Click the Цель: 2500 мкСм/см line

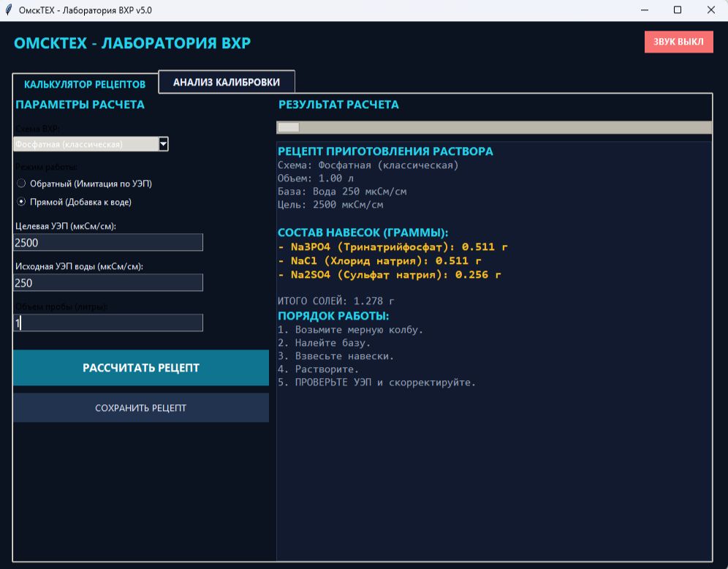tap(330, 205)
